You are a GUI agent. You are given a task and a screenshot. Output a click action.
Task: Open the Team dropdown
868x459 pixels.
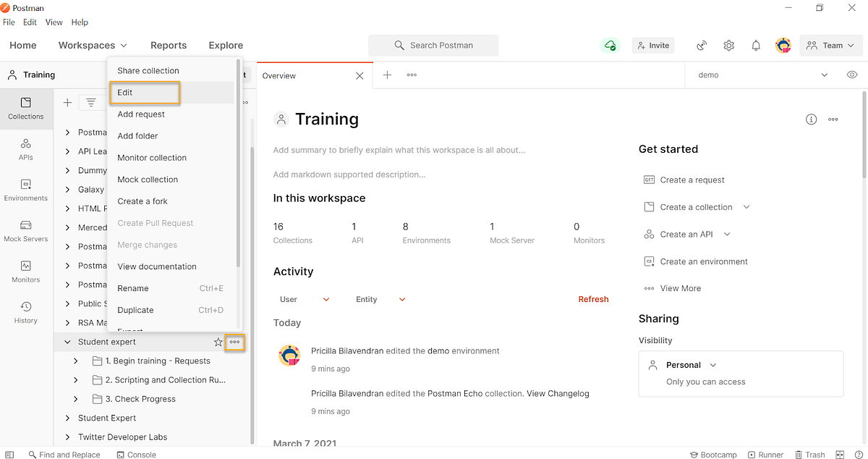[831, 45]
